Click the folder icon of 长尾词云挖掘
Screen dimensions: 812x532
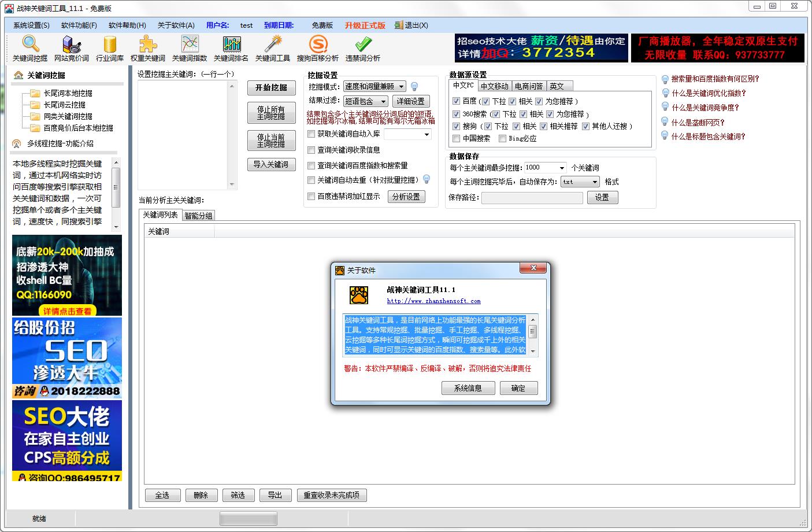coord(35,105)
